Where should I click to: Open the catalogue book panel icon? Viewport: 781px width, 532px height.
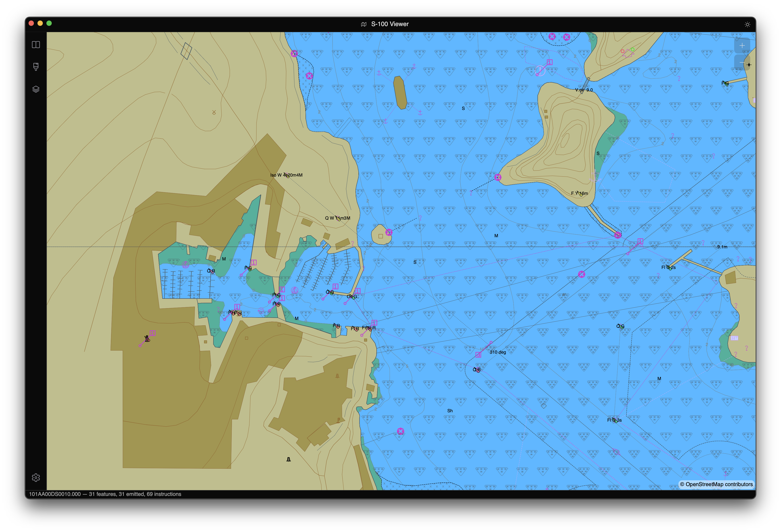click(x=36, y=45)
